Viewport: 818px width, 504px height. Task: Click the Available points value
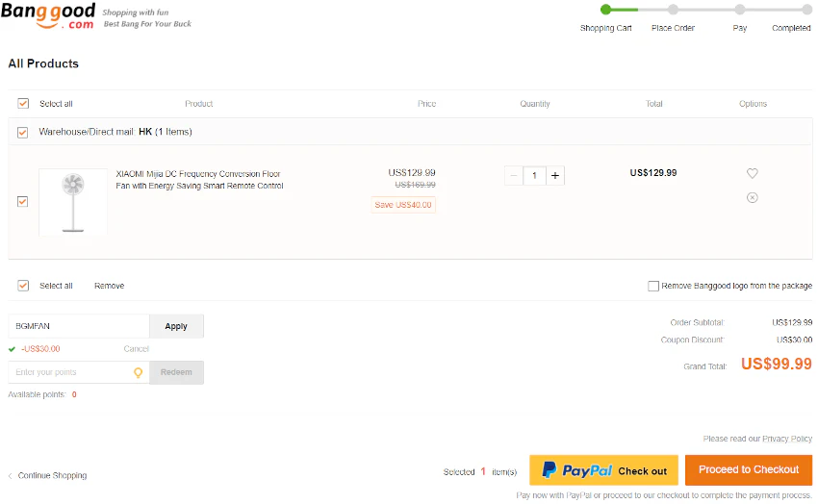pyautogui.click(x=74, y=394)
